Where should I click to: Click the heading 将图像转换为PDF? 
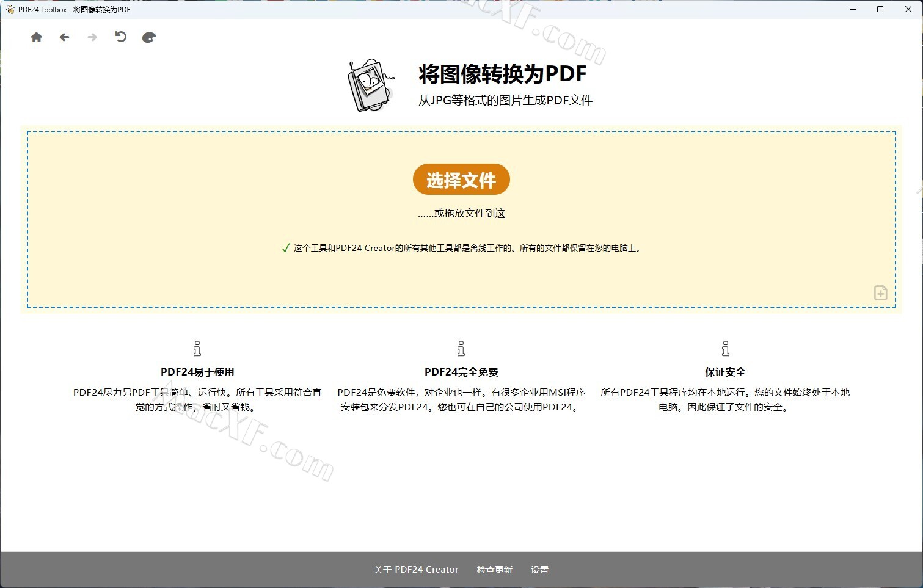pos(503,74)
